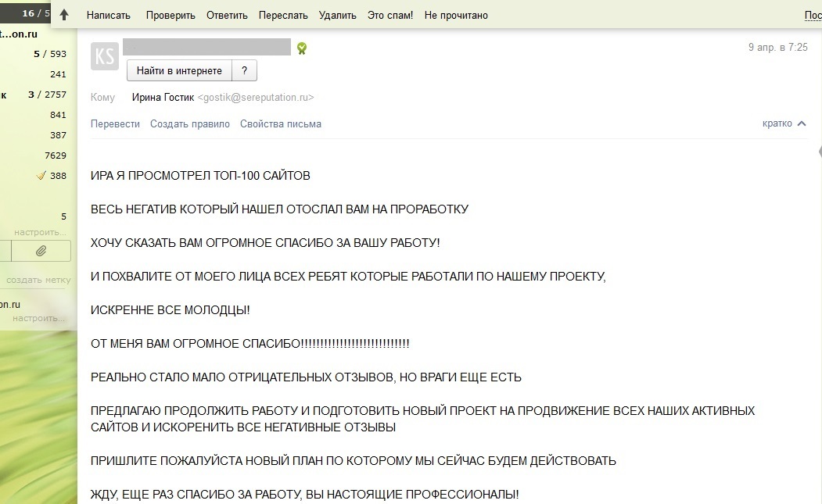Forward the message with Переслать
This screenshot has height=504, width=822.
pyautogui.click(x=284, y=15)
